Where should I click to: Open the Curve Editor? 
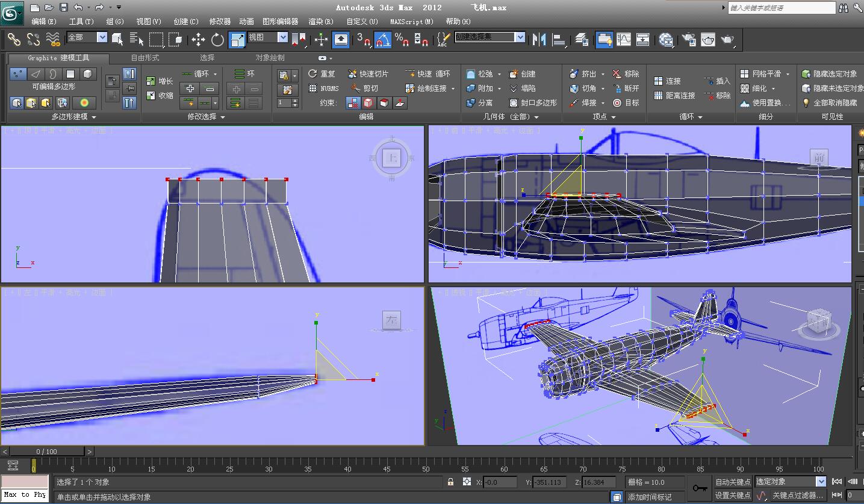point(624,40)
